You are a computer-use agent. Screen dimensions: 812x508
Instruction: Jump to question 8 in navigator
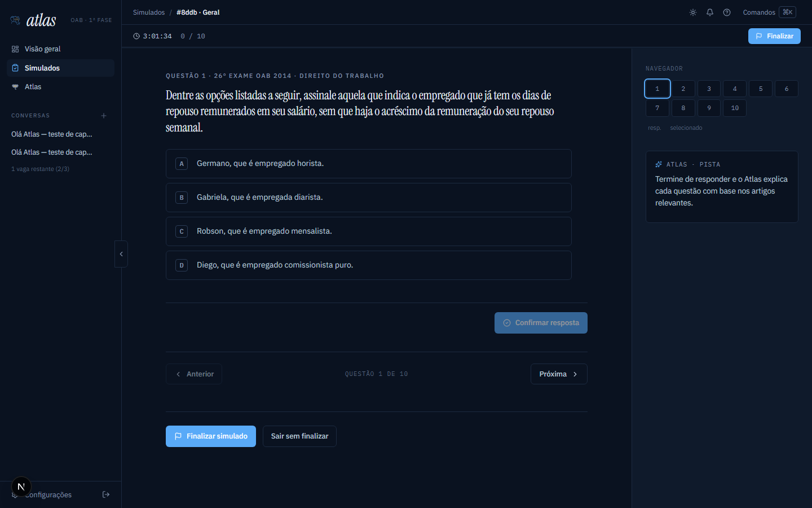pos(683,108)
